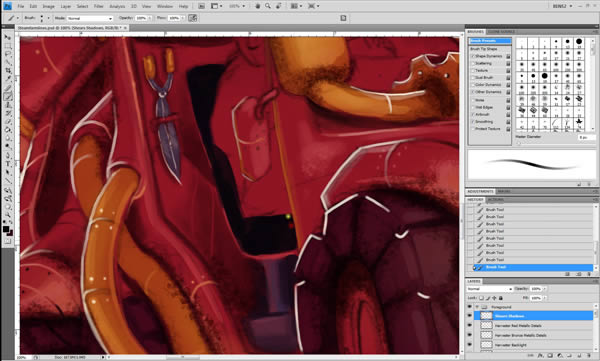Select the Crop tool
600x361 pixels.
(8, 71)
